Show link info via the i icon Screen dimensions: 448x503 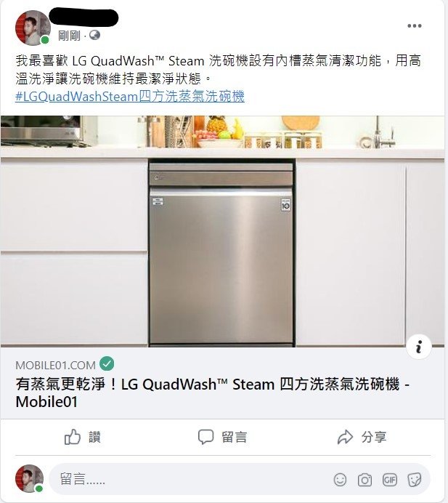pos(419,347)
